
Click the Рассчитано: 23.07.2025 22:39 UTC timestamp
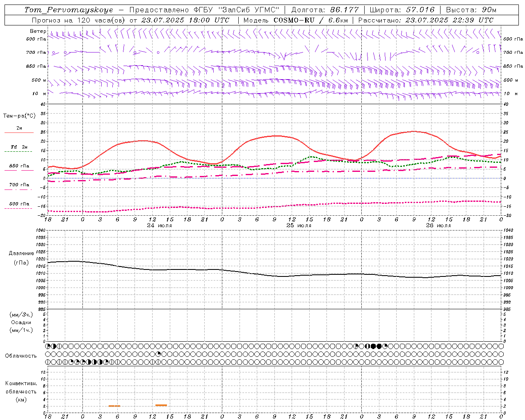[425, 20]
